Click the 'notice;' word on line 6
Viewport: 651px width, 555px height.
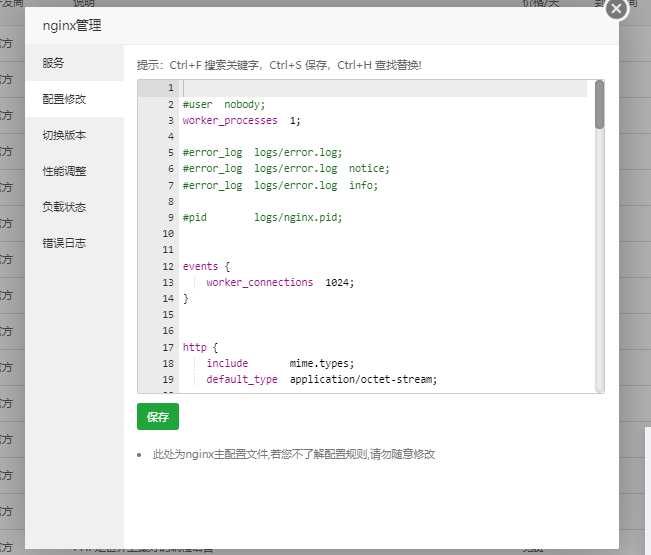point(369,169)
